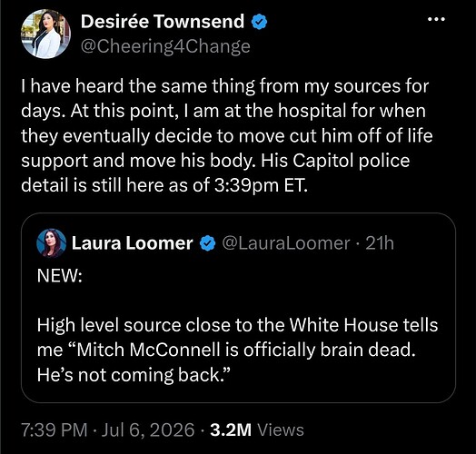Click the 'Views' label at the bottom
This screenshot has height=454, width=476.
click(281, 430)
